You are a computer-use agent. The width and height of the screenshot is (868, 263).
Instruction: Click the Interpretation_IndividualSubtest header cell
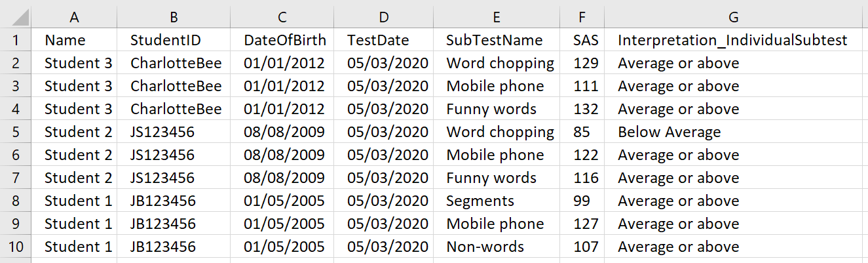coord(736,40)
